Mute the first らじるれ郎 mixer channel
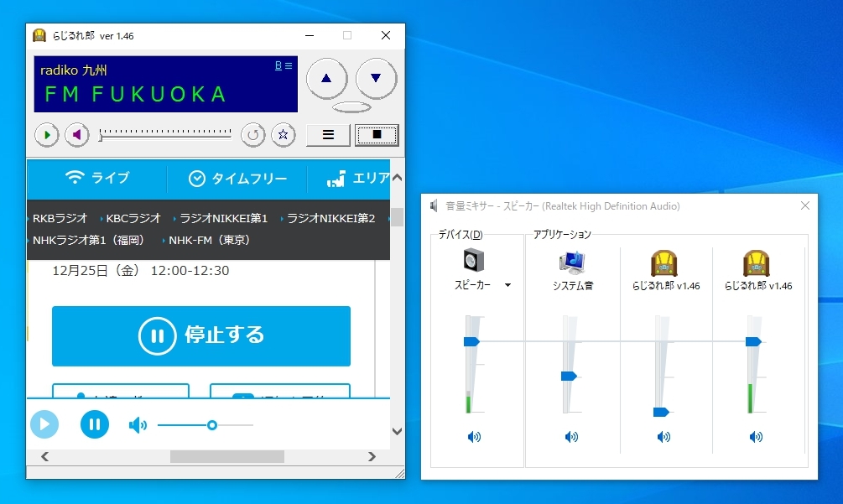Image resolution: width=843 pixels, height=504 pixels. (x=664, y=437)
